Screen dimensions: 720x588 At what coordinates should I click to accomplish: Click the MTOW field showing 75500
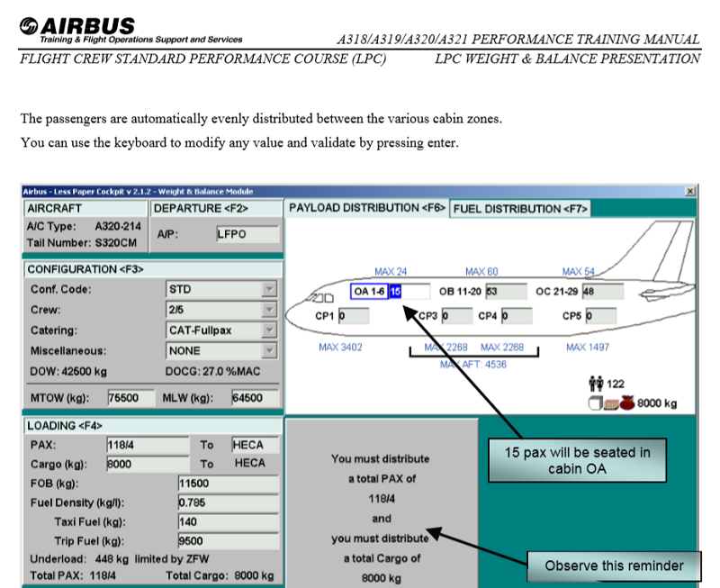(130, 398)
